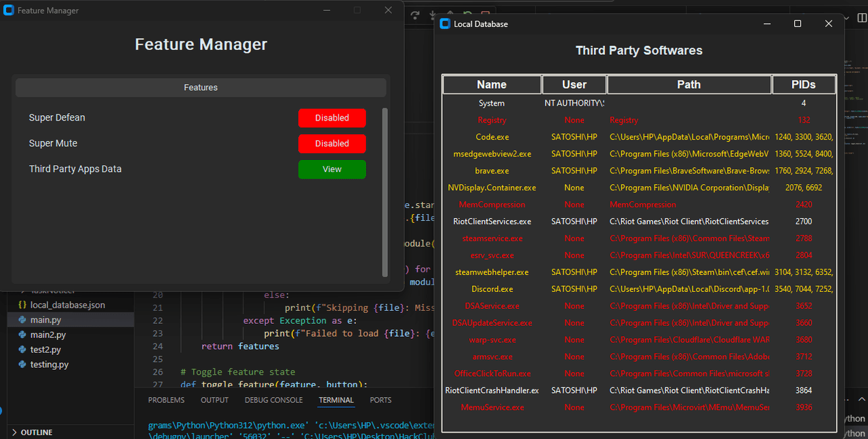Select the Discord.exe row name

(492, 289)
